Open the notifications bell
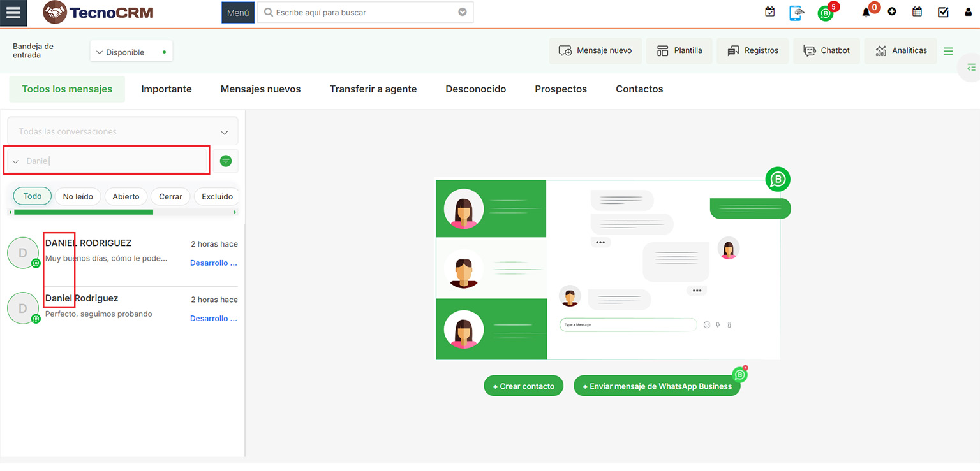This screenshot has height=471, width=980. point(866,12)
